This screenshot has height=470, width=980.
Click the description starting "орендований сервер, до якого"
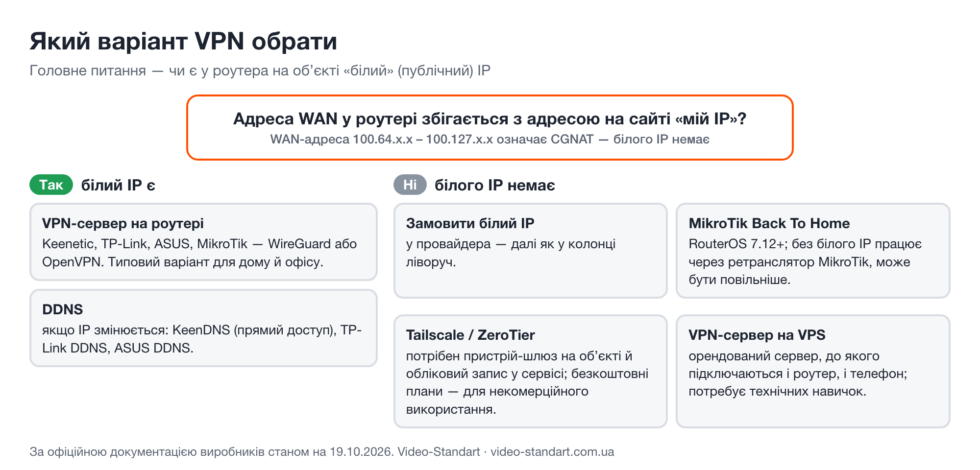point(798,374)
